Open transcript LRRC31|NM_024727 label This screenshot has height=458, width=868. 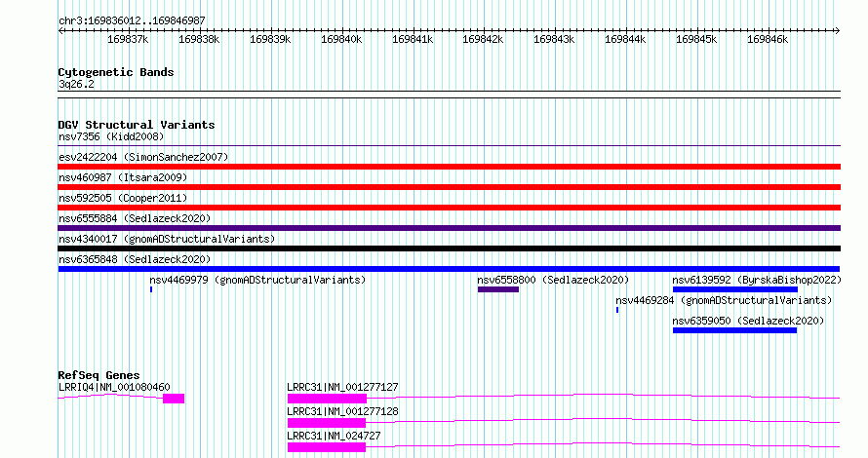(x=334, y=436)
